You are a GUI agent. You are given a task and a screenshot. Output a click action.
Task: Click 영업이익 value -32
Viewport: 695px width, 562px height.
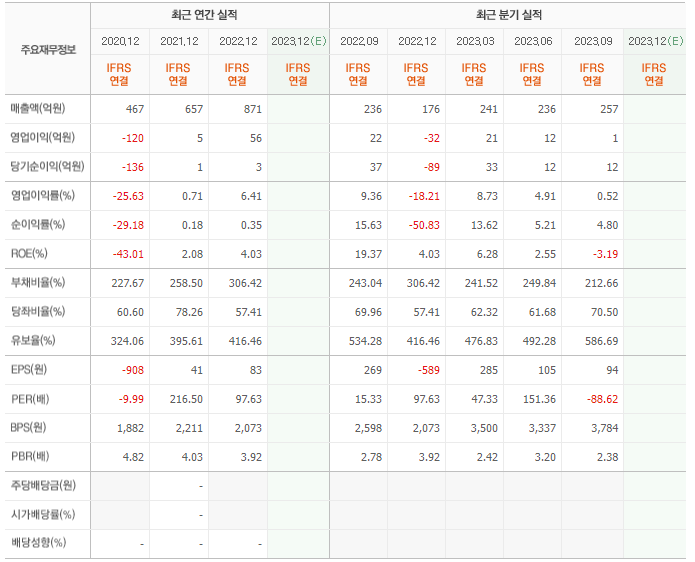pos(432,138)
